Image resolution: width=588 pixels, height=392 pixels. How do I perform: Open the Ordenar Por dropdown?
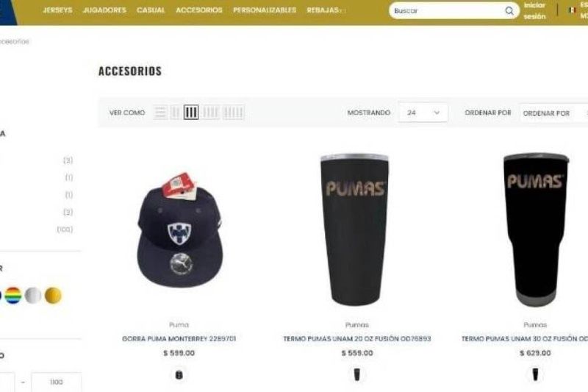[554, 113]
